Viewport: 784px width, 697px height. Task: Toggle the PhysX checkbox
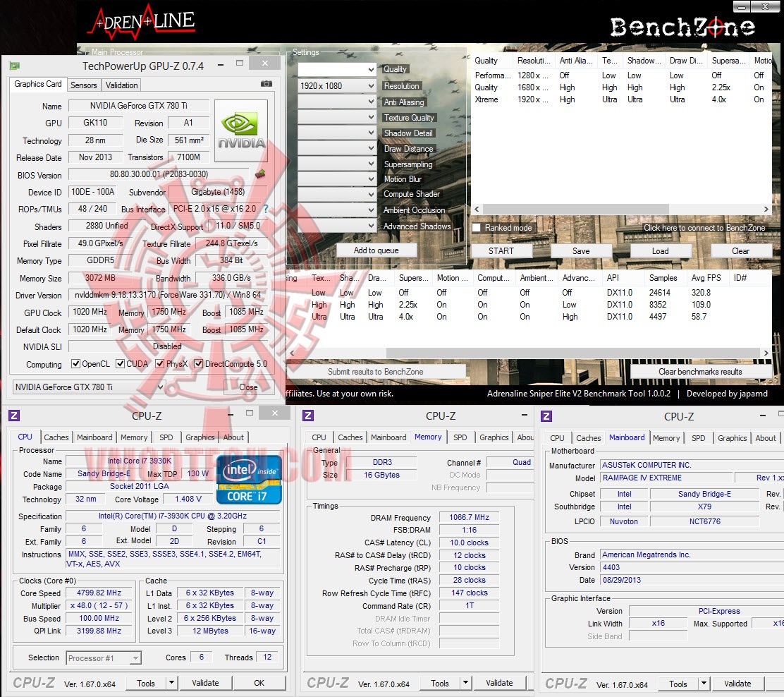click(160, 364)
